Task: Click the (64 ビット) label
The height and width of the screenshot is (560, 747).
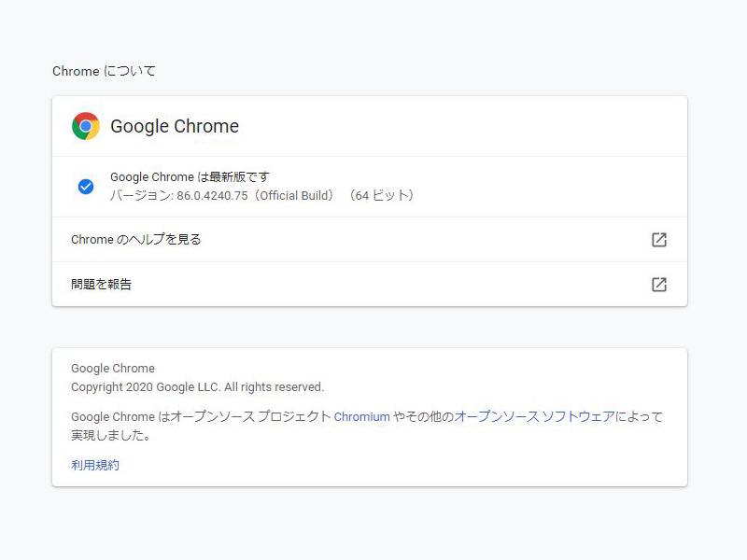Action: pyautogui.click(x=380, y=196)
